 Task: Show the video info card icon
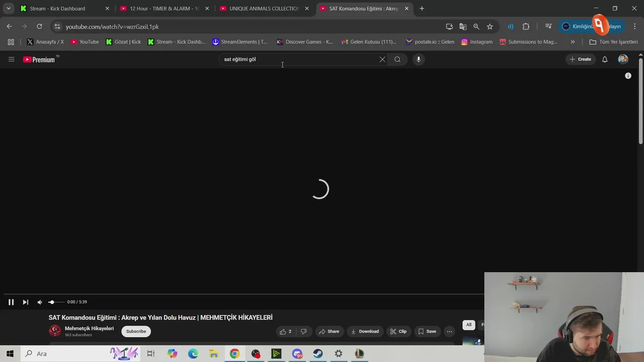[x=628, y=76]
